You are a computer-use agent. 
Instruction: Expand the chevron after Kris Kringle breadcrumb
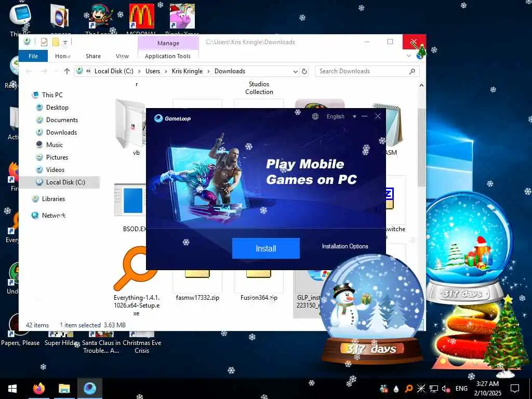[x=208, y=71]
